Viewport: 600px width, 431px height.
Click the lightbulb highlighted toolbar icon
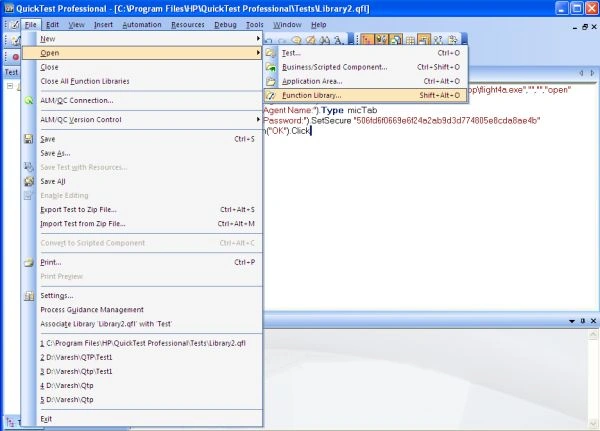click(381, 39)
